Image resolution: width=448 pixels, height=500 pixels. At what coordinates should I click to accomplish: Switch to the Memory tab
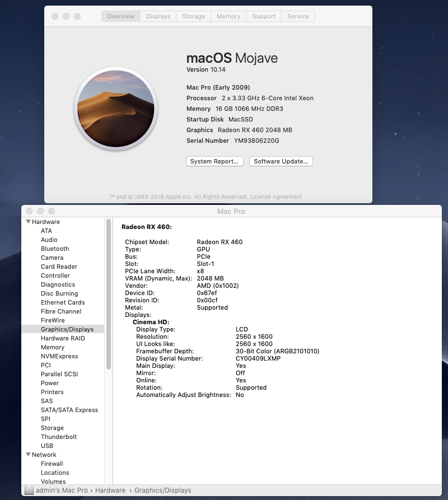[x=228, y=16]
